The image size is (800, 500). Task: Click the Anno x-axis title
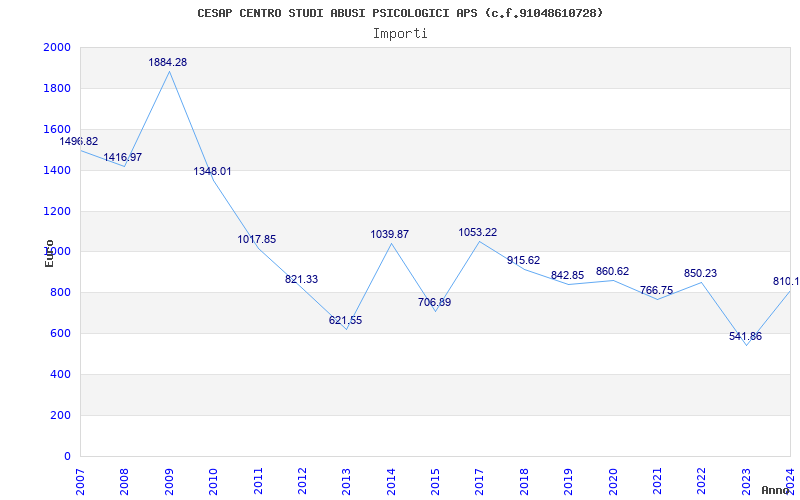point(775,490)
